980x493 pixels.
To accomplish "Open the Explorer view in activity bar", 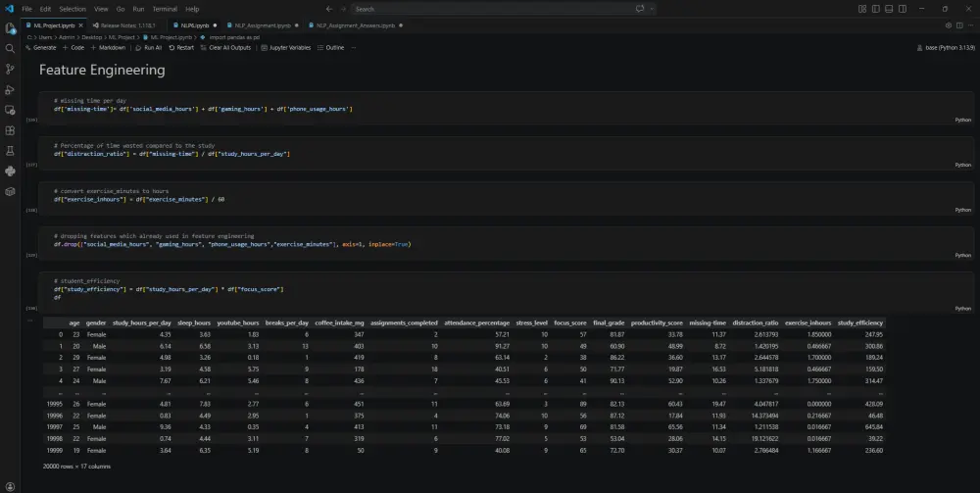I will 10,28.
